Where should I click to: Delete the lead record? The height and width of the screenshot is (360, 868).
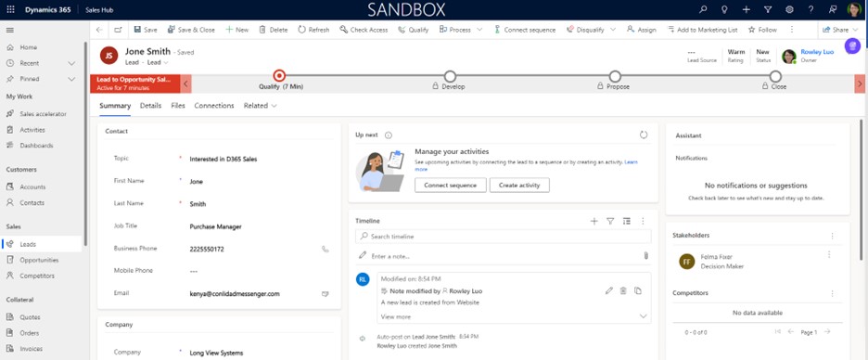point(274,30)
